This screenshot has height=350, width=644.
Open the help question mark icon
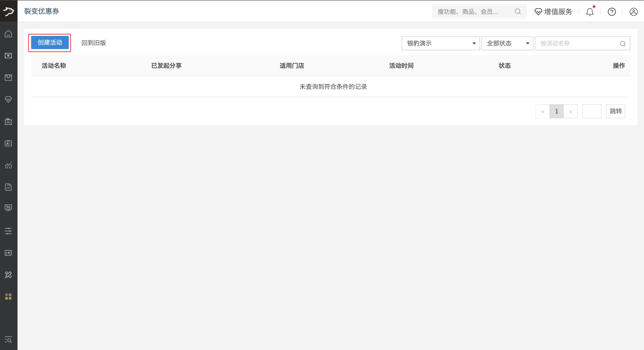[x=612, y=12]
